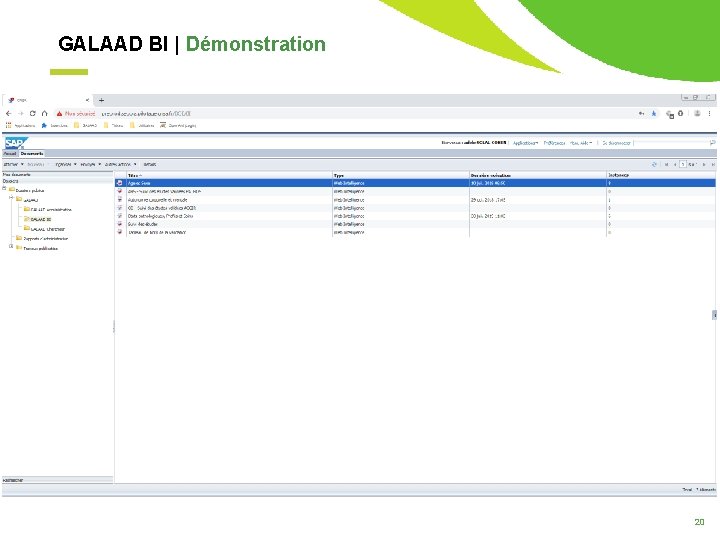
Task: Open the Dossiers panel section
Action: (x=57, y=181)
